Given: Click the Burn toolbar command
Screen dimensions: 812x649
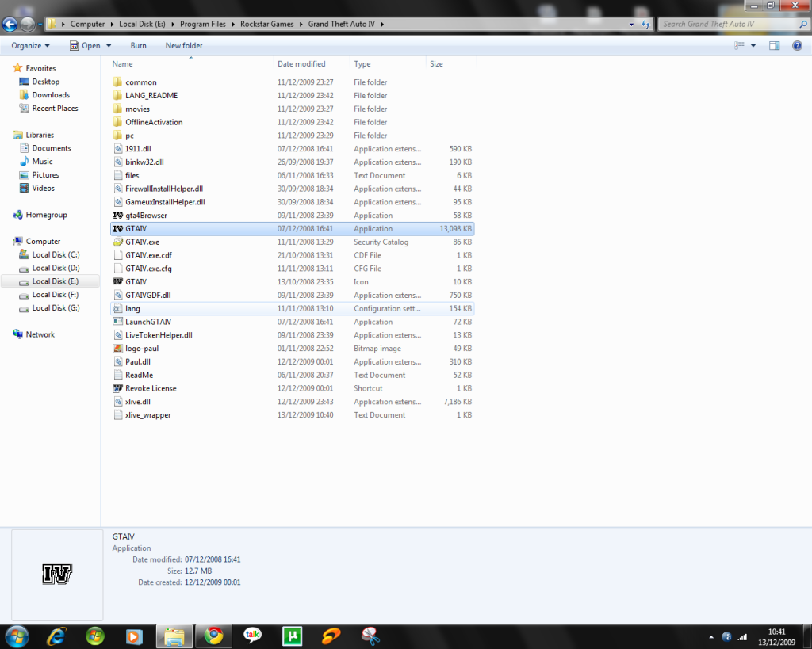Looking at the screenshot, I should coord(138,45).
